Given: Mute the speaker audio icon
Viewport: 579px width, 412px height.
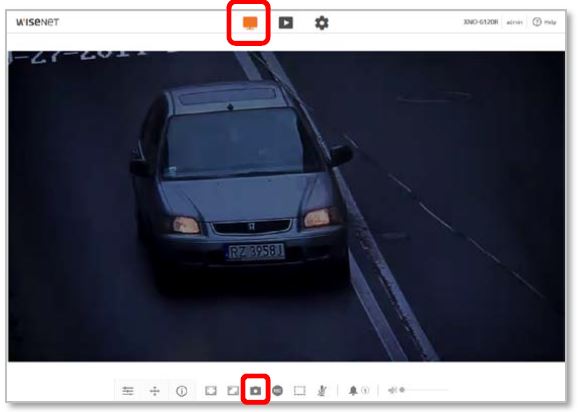Looking at the screenshot, I should click(392, 390).
